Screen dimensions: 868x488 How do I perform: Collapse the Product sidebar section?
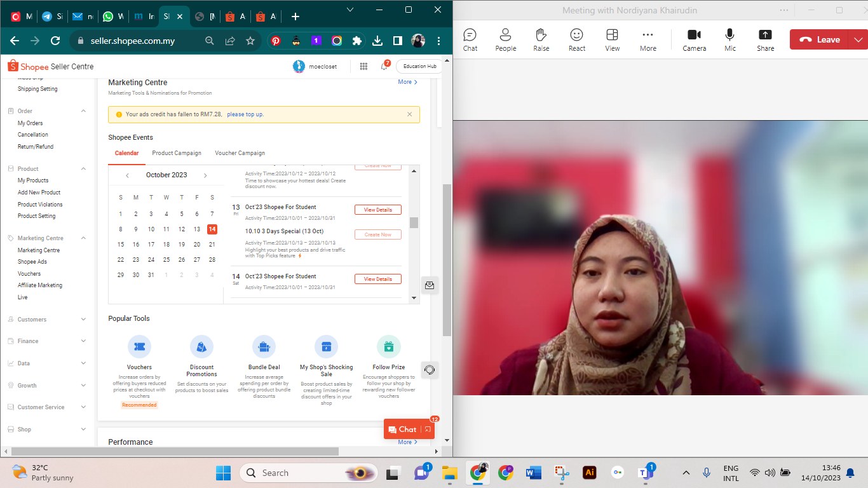pyautogui.click(x=83, y=169)
